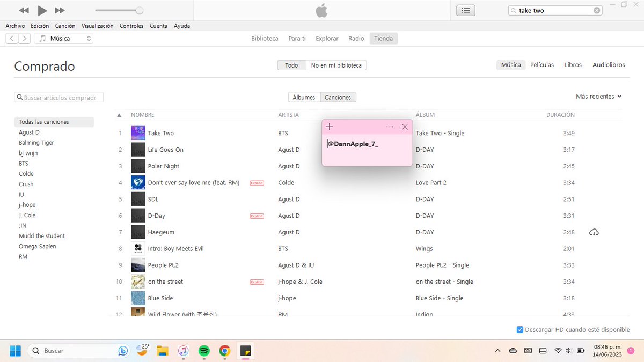Viewport: 644px width, 362px height.
Task: Open File Explorer from the taskbar
Action: click(x=163, y=351)
